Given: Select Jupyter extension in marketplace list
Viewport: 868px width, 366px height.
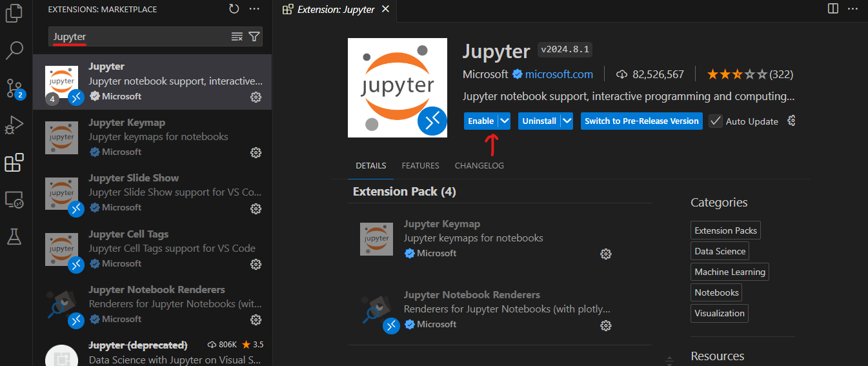Looking at the screenshot, I should point(152,82).
